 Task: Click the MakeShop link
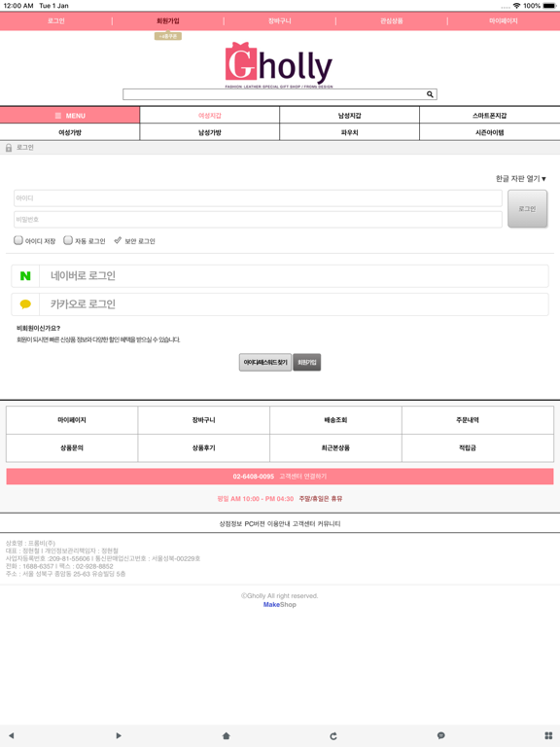[x=280, y=605]
